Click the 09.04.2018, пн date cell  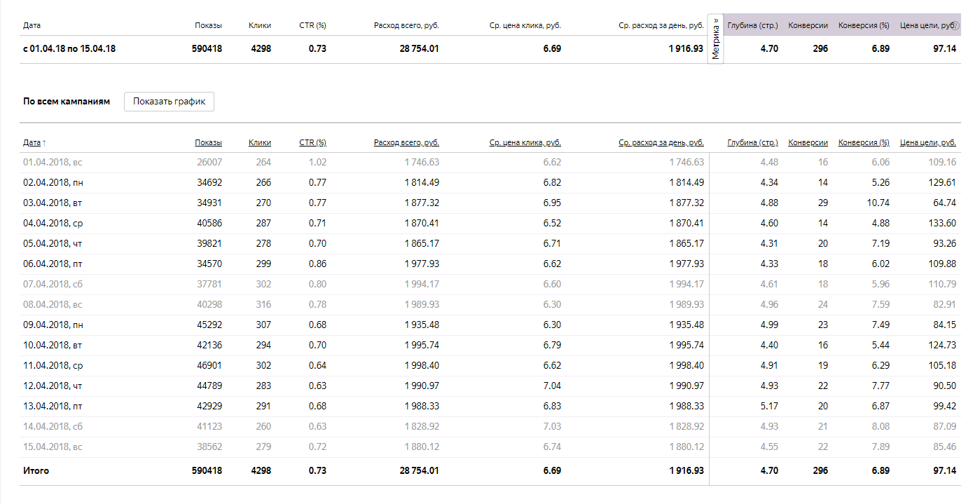pos(53,325)
